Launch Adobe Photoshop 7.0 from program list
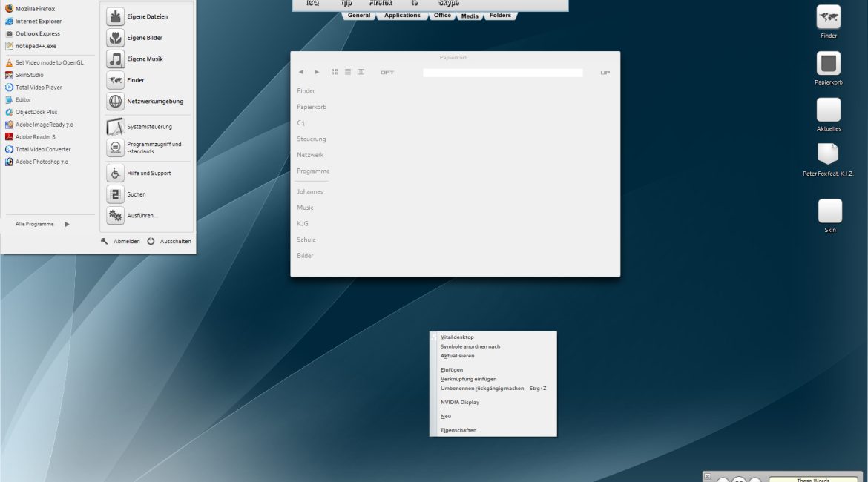Image resolution: width=868 pixels, height=482 pixels. tap(42, 162)
